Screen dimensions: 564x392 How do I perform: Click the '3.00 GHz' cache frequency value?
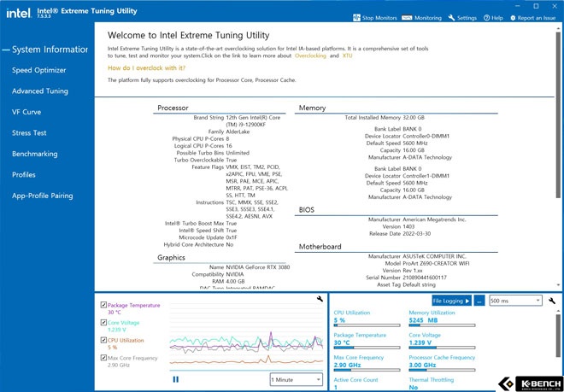[x=423, y=365]
